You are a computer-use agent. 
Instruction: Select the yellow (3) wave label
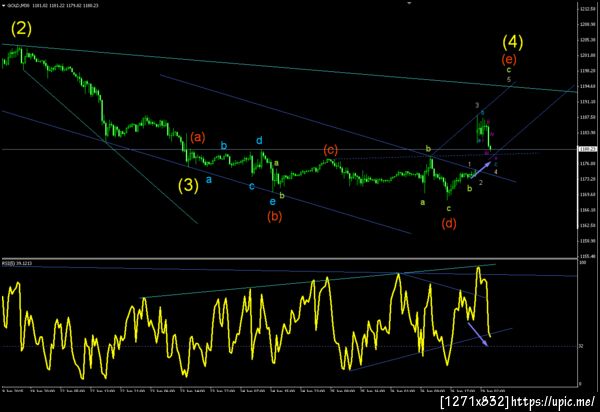[x=188, y=186]
